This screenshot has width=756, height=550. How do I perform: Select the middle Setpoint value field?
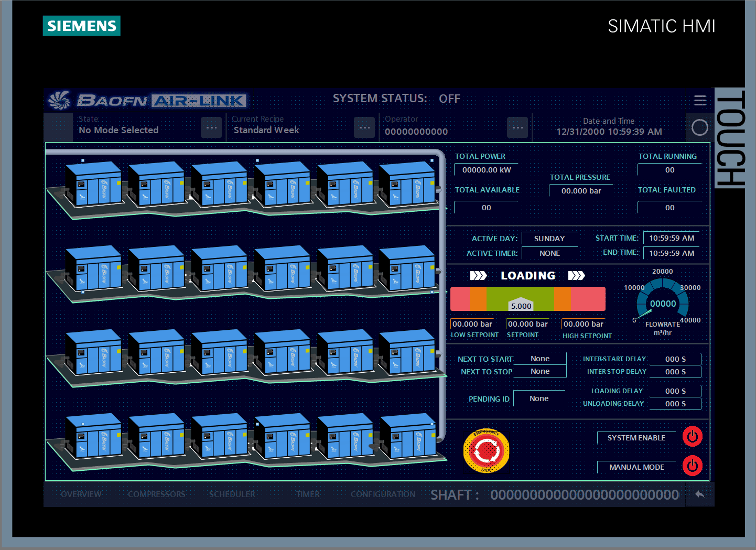(527, 324)
